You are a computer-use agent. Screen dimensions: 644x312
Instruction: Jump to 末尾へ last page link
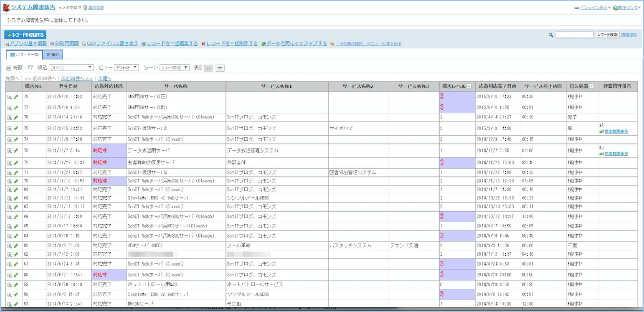coord(105,79)
